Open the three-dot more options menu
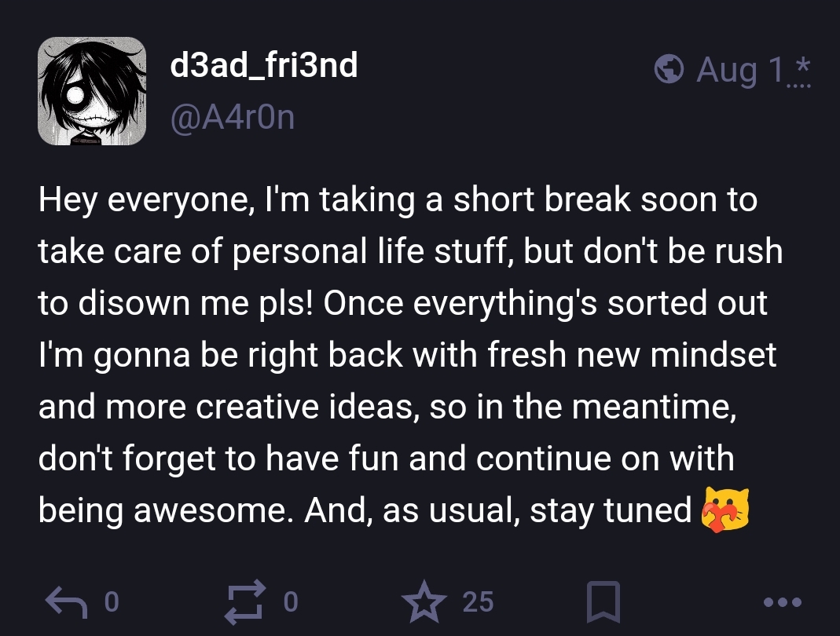 (783, 602)
